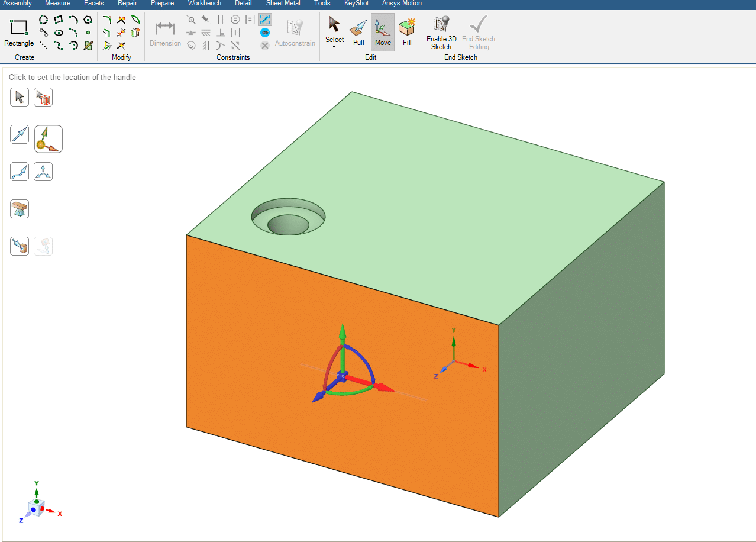Activate the Pull tool
Viewport: 756px width, 542px height.
[x=358, y=33]
